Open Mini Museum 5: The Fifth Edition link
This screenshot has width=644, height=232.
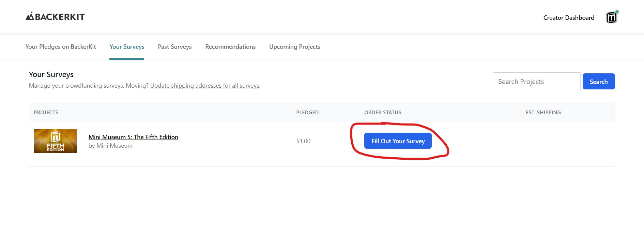tap(133, 137)
